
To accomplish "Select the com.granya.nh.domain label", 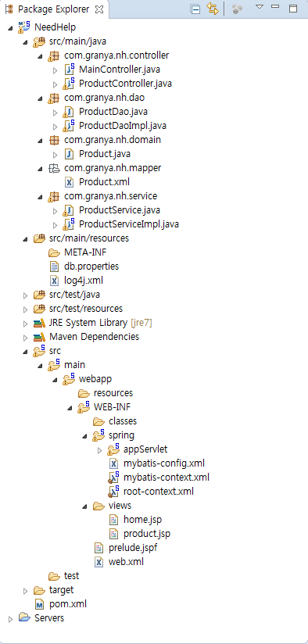I will pyautogui.click(x=113, y=140).
